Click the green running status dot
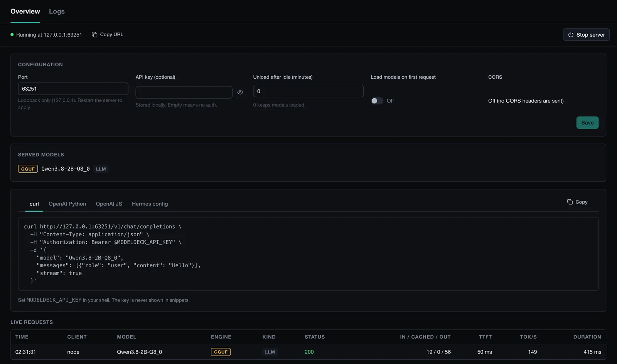This screenshot has width=617, height=364. [x=12, y=35]
